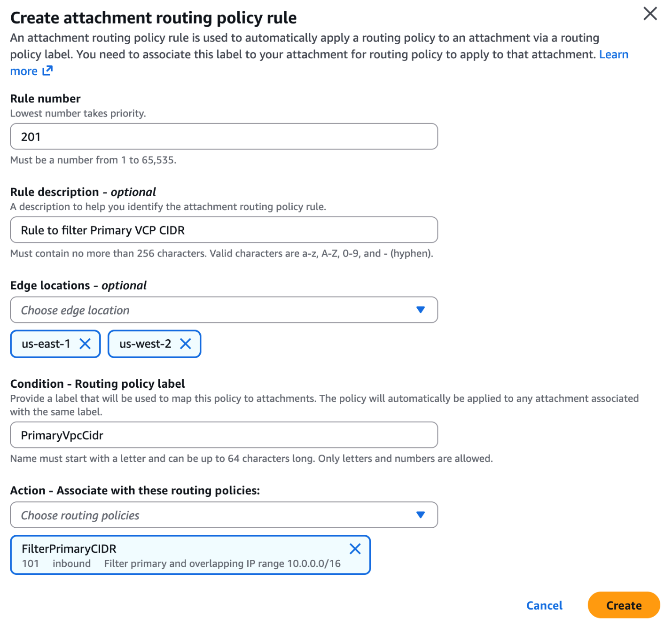Remove the us-east-1 edge location tag
Image resolution: width=672 pixels, height=626 pixels.
(x=86, y=344)
